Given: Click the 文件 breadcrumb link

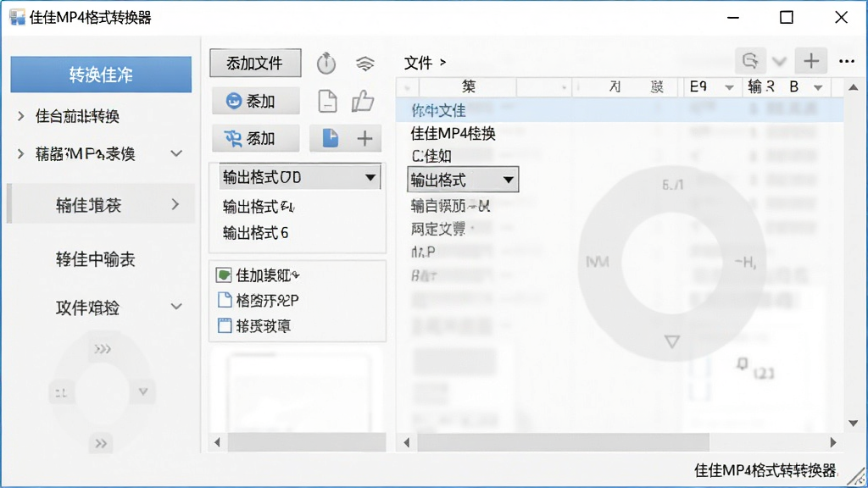Looking at the screenshot, I should pyautogui.click(x=418, y=63).
